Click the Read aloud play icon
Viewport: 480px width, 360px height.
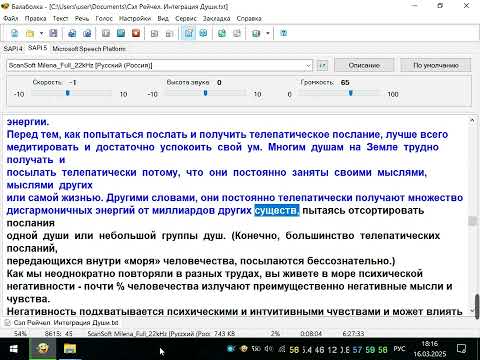tap(106, 33)
